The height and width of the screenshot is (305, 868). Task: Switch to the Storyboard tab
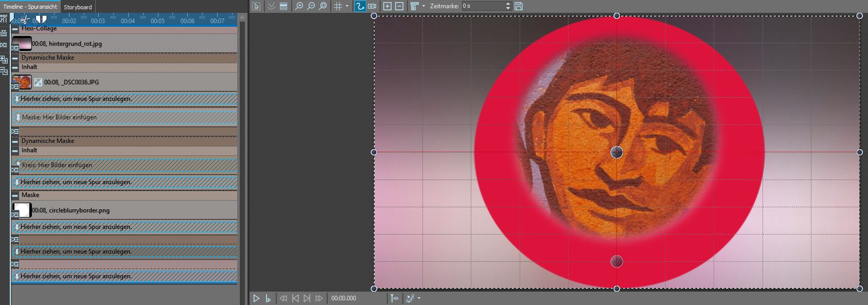(78, 7)
